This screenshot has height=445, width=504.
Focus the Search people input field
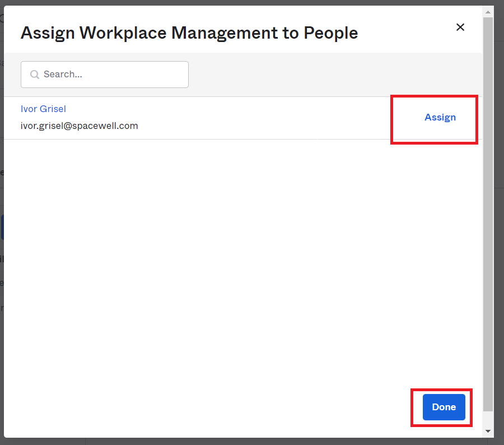coord(105,75)
